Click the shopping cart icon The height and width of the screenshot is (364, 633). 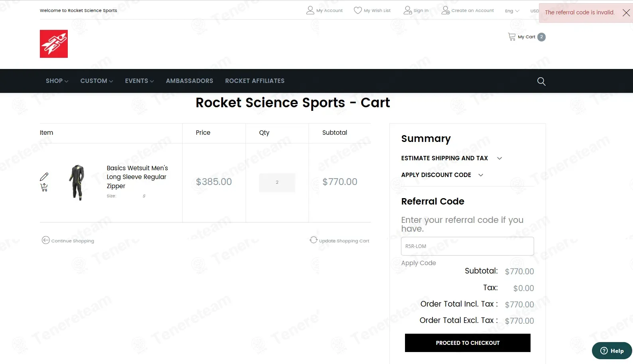pyautogui.click(x=512, y=37)
